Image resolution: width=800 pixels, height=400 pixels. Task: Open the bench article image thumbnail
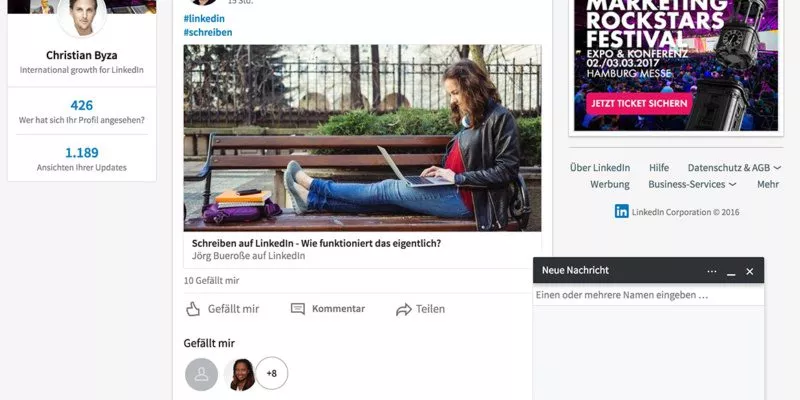(362, 138)
